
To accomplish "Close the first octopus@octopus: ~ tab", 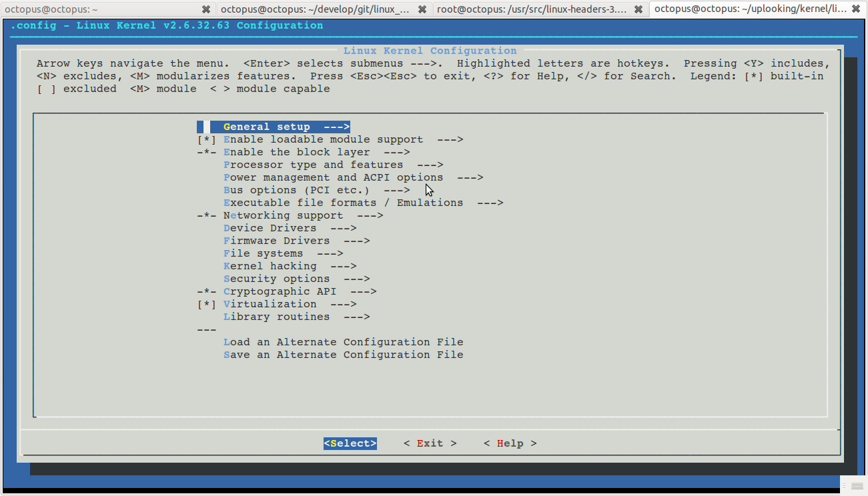I will [x=206, y=9].
